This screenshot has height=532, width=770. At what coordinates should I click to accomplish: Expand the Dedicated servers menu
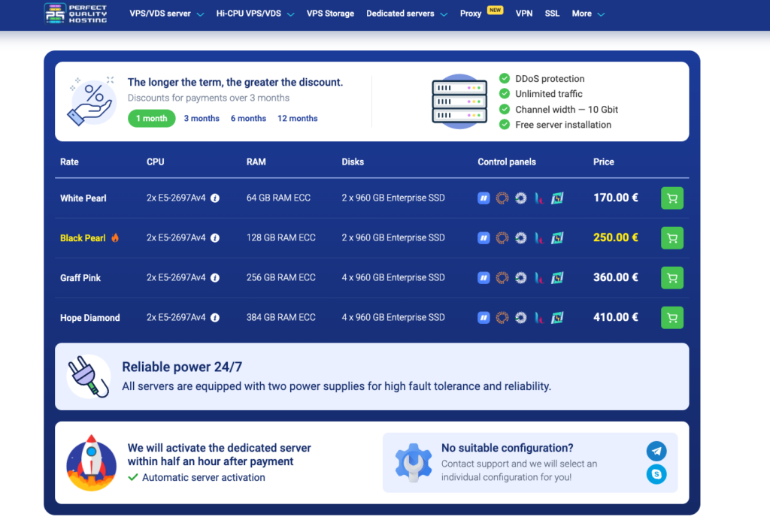(x=407, y=14)
